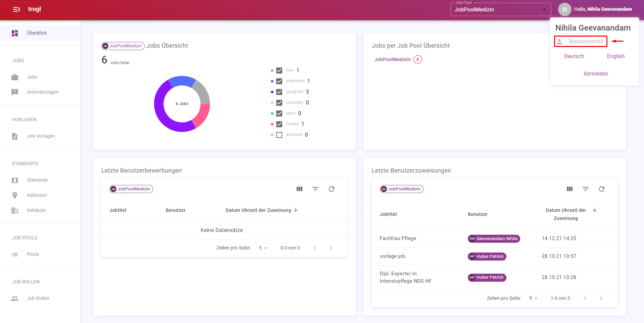Uncheck the 'new' jobs checkbox
The height and width of the screenshot is (323, 644).
279,71
